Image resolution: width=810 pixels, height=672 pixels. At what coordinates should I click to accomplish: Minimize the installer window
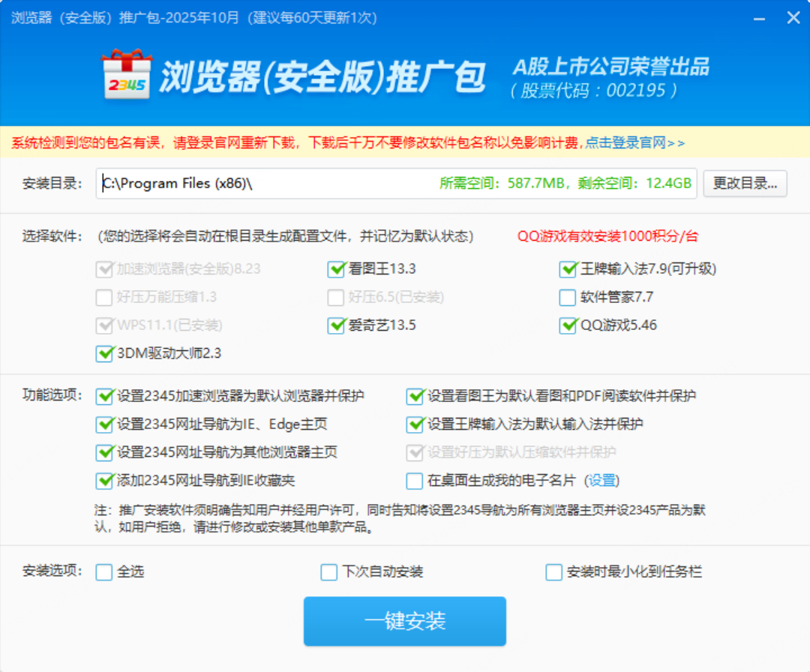[758, 17]
